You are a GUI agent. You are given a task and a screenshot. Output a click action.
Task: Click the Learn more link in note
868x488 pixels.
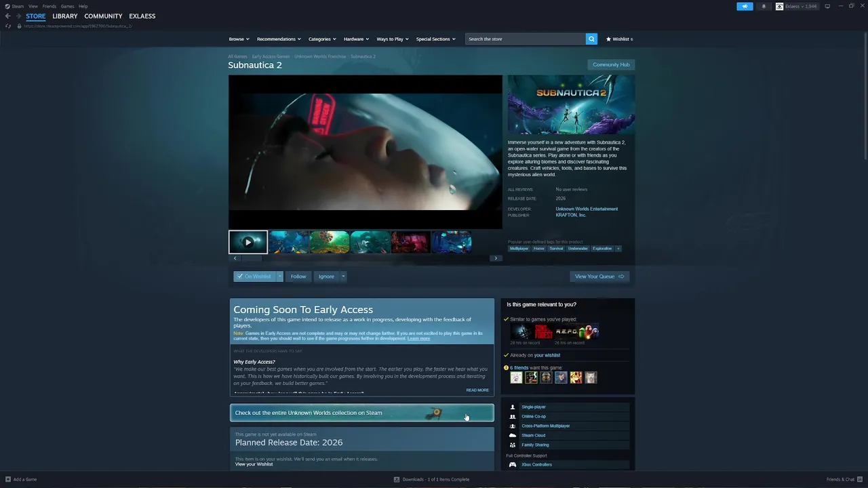(x=418, y=338)
